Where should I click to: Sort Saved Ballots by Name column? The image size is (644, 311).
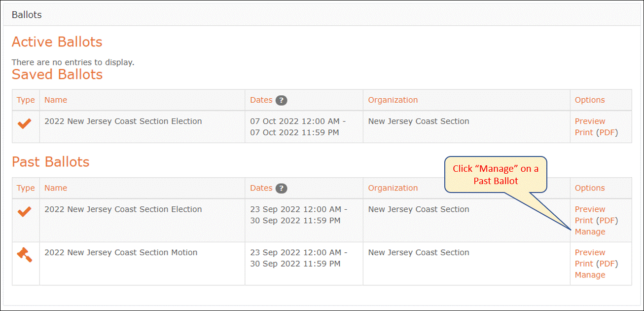click(x=56, y=100)
